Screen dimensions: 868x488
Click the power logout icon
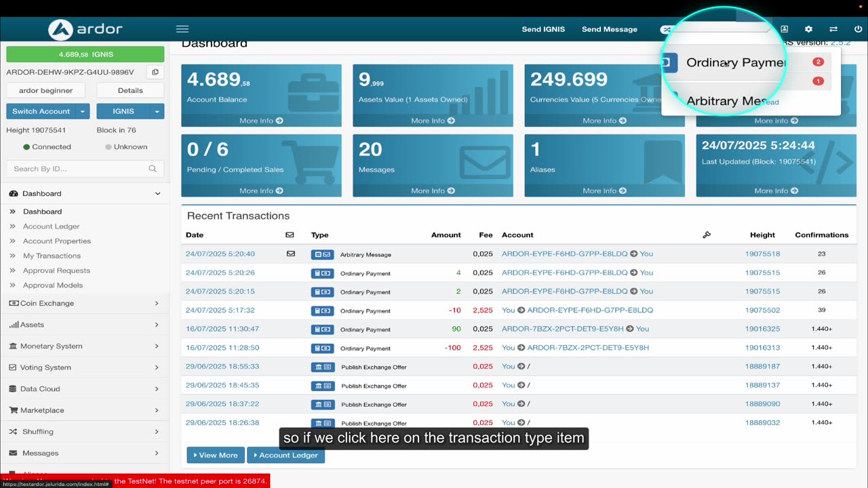click(859, 29)
